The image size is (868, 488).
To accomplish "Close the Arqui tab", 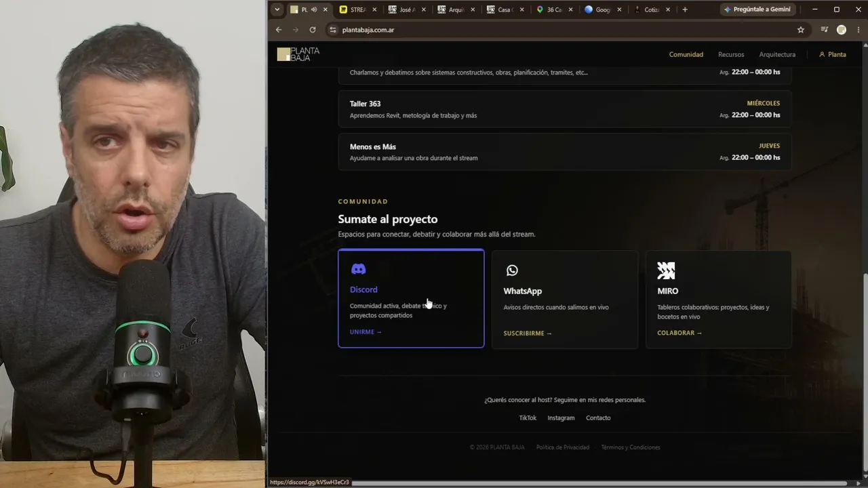I will [473, 9].
